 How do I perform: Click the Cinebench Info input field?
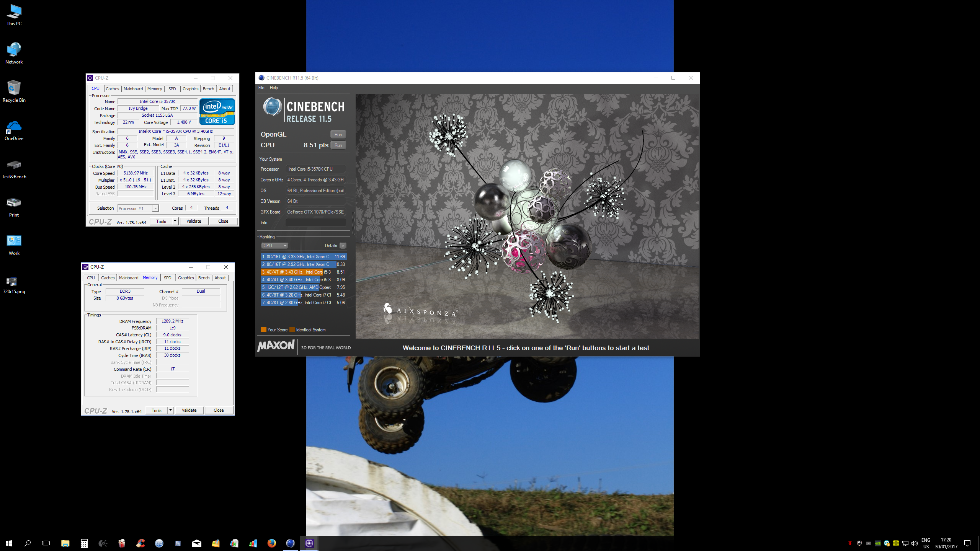click(316, 223)
